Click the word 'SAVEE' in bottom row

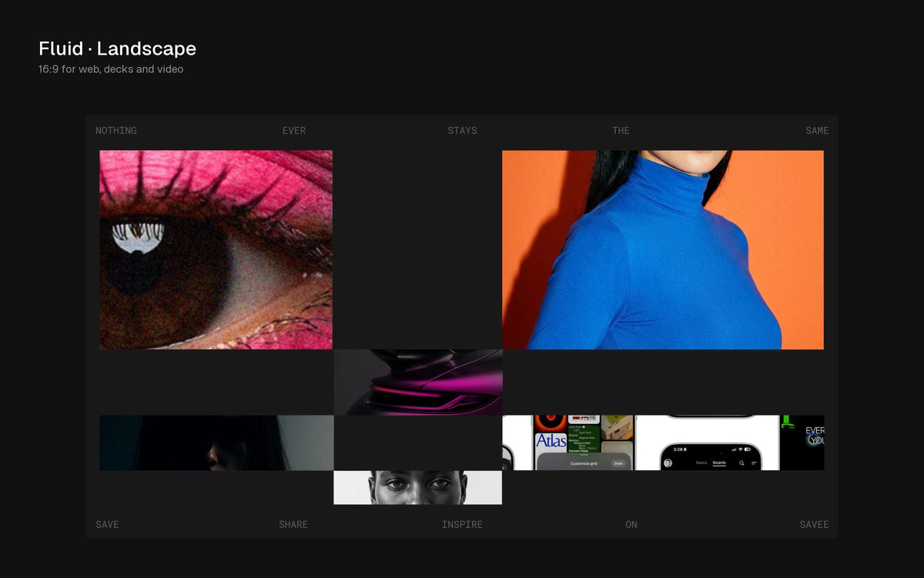tap(814, 525)
